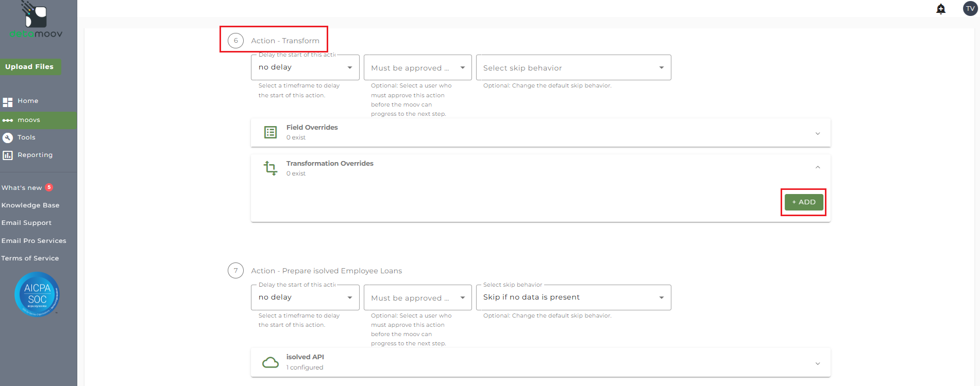Open the moovs section
The image size is (980, 386).
click(x=29, y=120)
